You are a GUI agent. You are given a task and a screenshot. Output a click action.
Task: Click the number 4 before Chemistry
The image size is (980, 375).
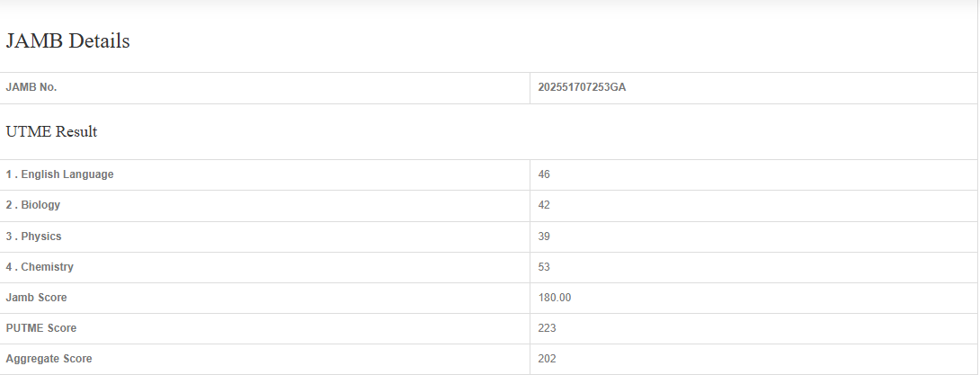9,267
